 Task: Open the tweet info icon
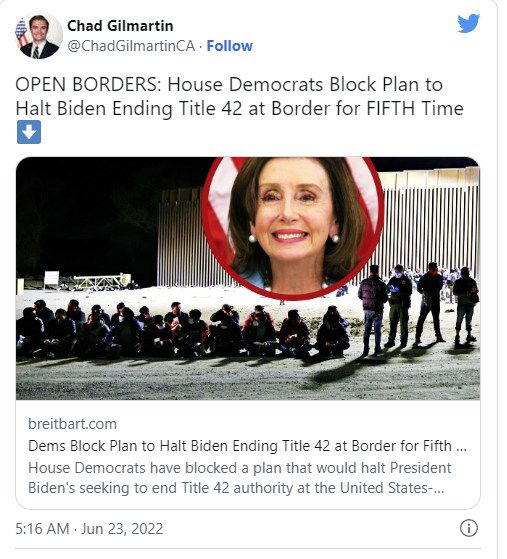point(468,528)
